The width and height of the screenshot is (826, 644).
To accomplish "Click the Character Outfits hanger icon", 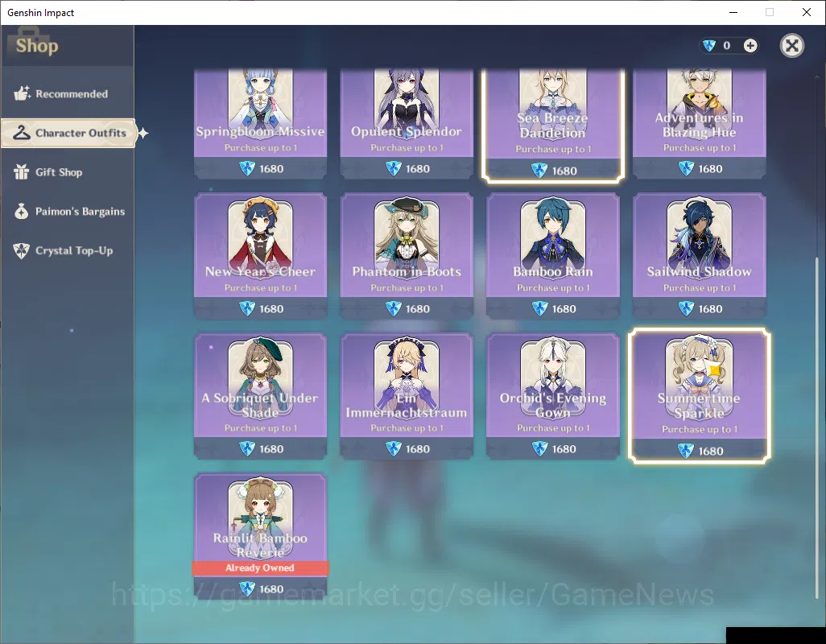I will click(22, 133).
